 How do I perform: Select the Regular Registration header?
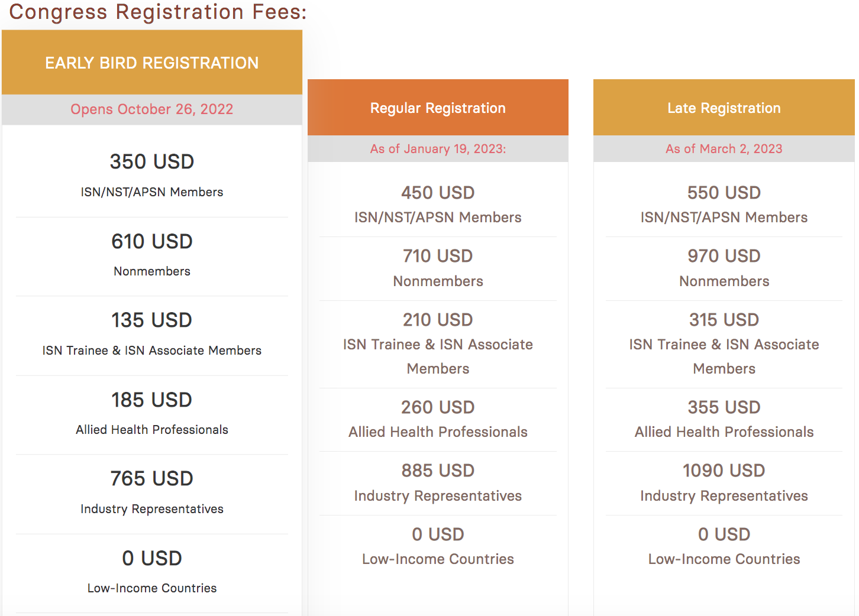pyautogui.click(x=438, y=108)
